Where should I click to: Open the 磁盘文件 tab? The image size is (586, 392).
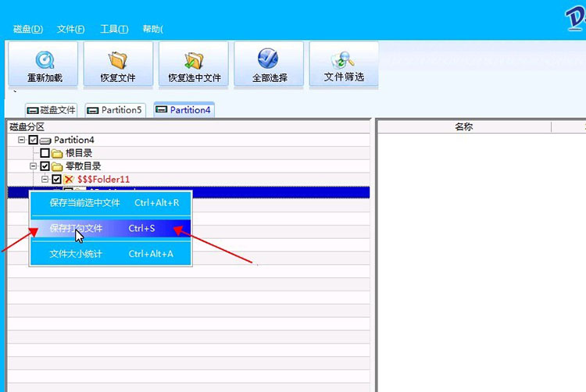(x=52, y=110)
